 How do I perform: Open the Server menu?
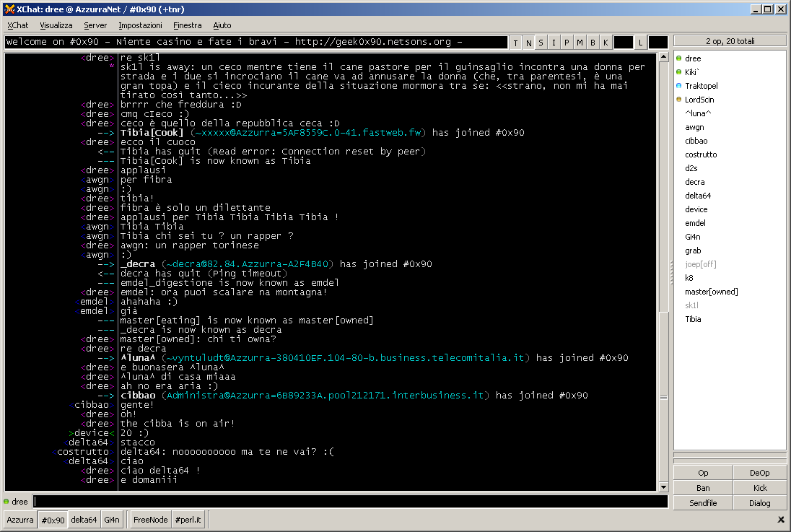[95, 25]
